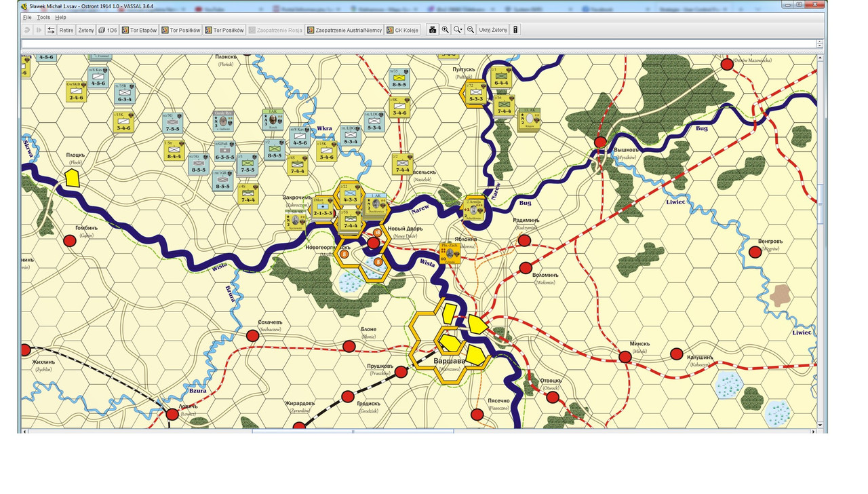Select the 5-3-4 counter labeled 10L/LDG
The width and height of the screenshot is (868, 494).
point(351,136)
